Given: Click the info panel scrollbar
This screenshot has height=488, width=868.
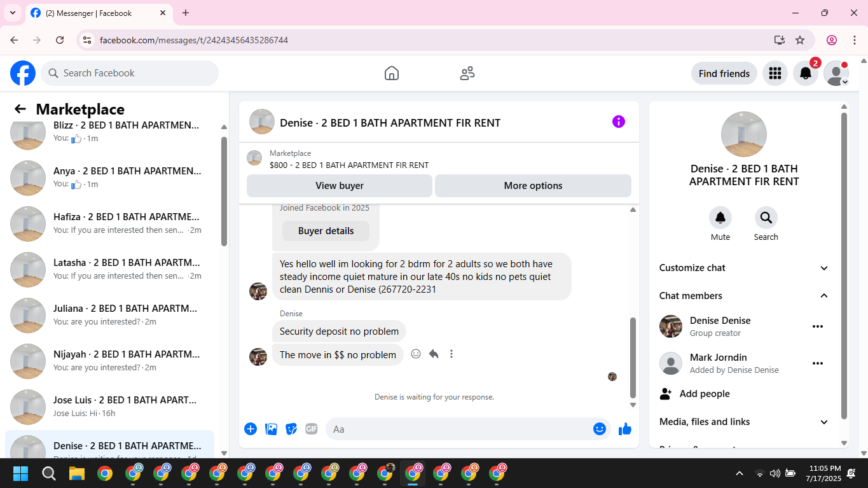Looking at the screenshot, I should pyautogui.click(x=844, y=266).
